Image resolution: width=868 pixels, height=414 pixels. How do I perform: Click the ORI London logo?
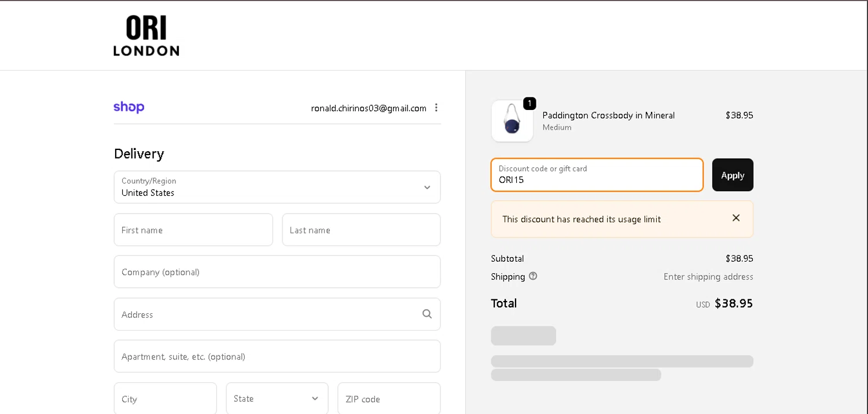coord(146,36)
